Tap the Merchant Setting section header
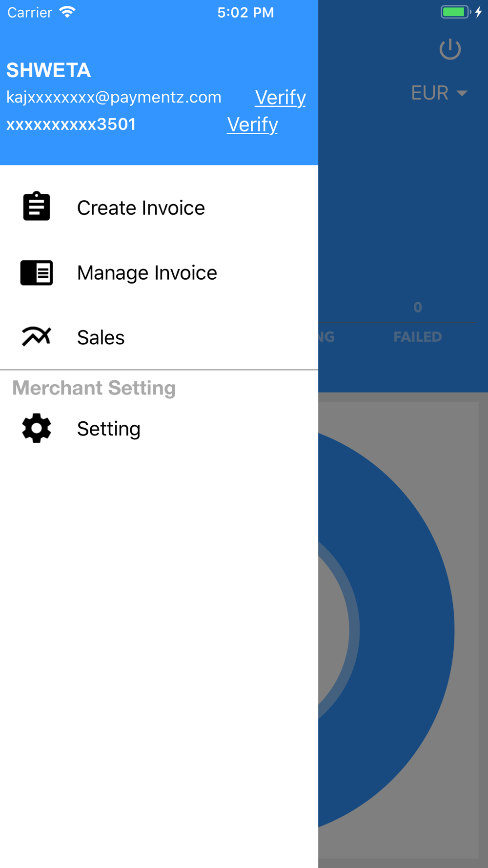 94,388
